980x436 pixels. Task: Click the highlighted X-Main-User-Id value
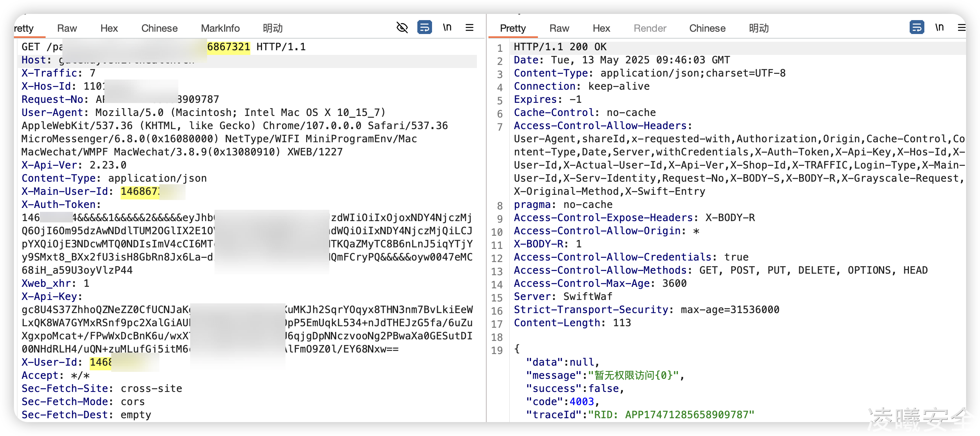140,191
